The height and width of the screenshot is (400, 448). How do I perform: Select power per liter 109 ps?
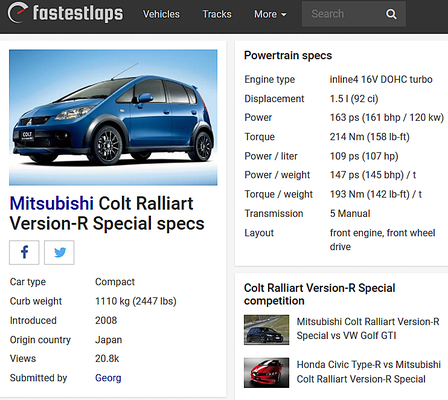point(364,156)
